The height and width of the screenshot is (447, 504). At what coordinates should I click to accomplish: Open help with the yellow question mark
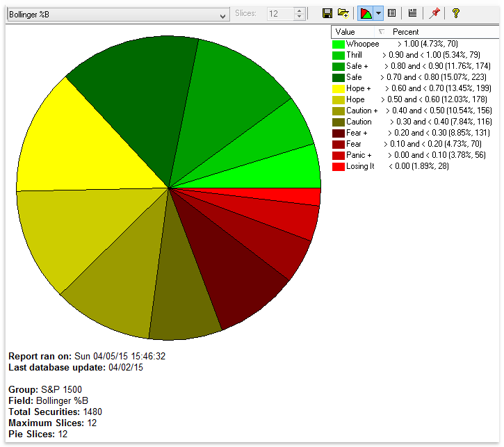pyautogui.click(x=455, y=13)
